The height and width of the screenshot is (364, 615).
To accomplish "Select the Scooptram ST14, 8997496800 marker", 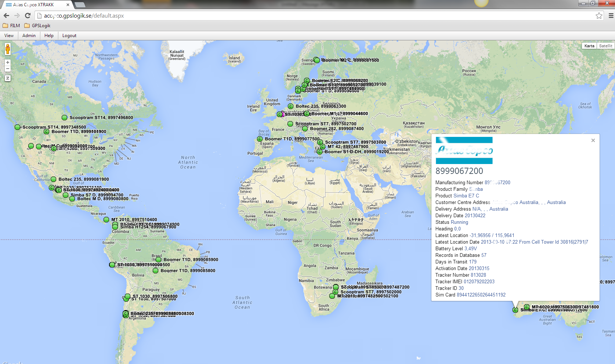I will tap(64, 118).
